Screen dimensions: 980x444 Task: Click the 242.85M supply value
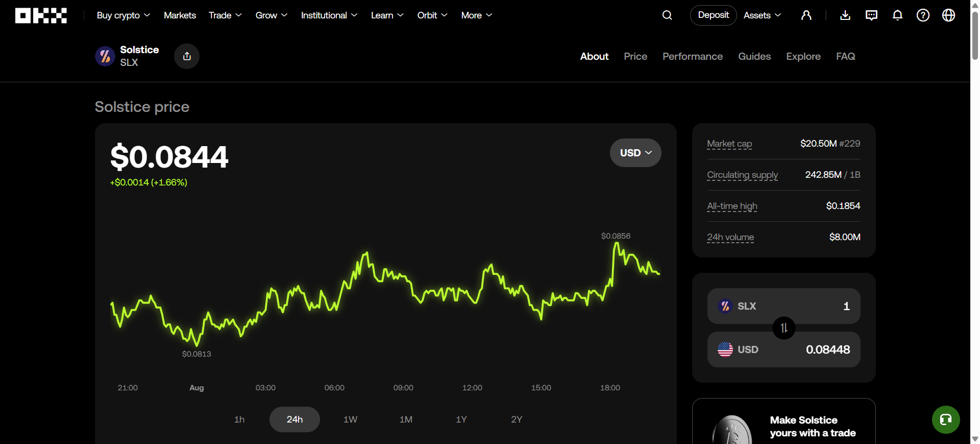[x=823, y=175]
